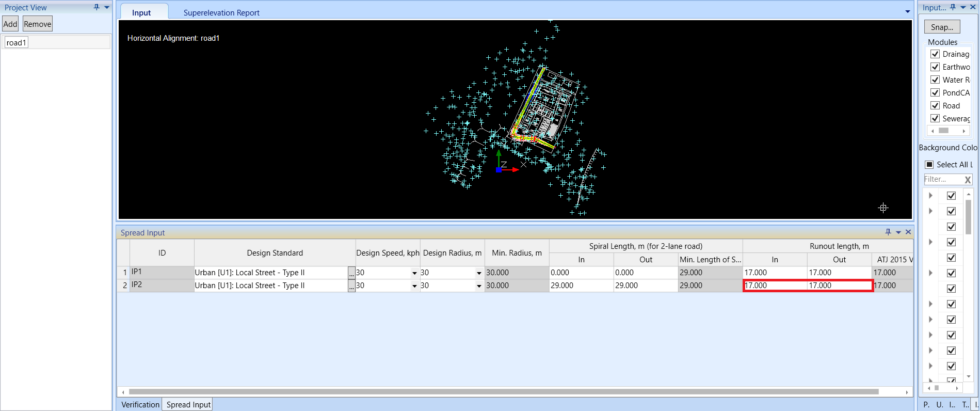
Task: Toggle the Road module checkbox
Action: pos(934,105)
